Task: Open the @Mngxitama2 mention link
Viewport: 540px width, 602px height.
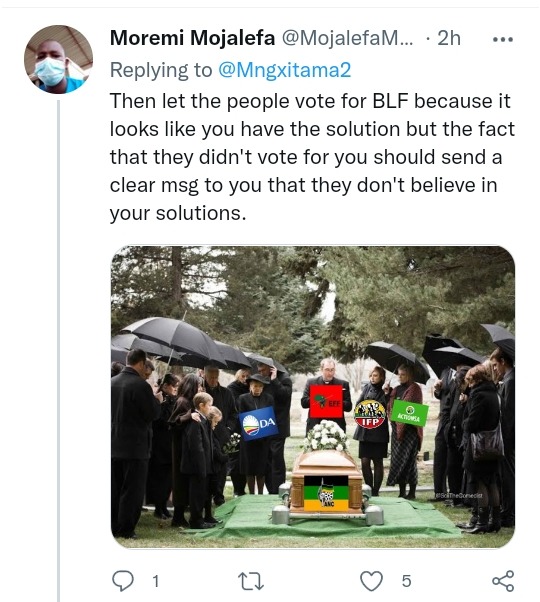Action: click(284, 70)
